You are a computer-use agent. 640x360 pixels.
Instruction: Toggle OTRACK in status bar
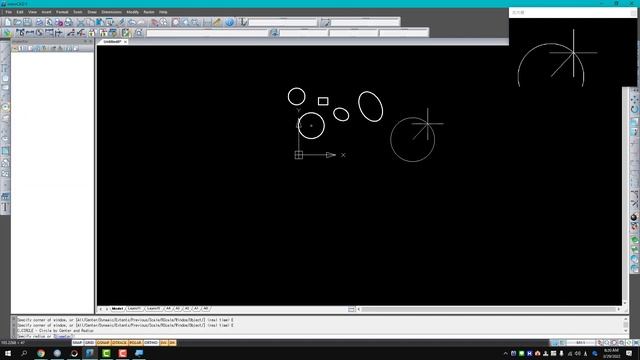pyautogui.click(x=119, y=343)
